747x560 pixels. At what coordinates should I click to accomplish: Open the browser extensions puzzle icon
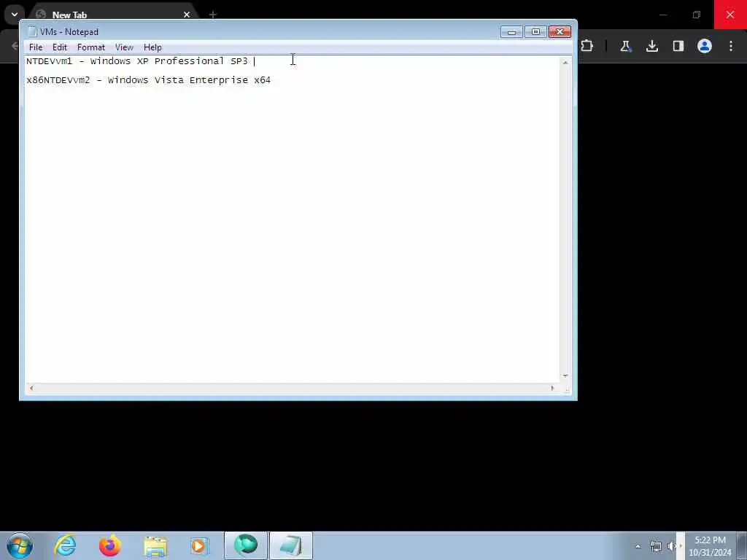tap(587, 46)
